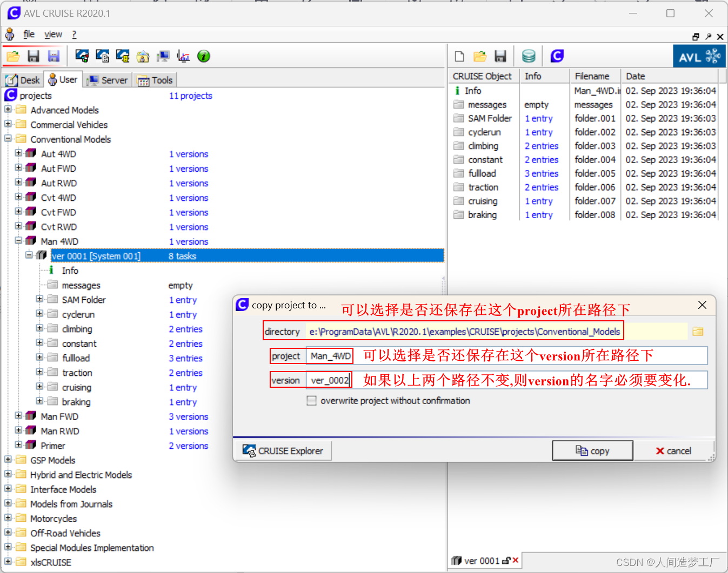Viewport: 728px width, 573px height.
Task: Expand the Commercial Vehicles folder
Action: (8, 124)
